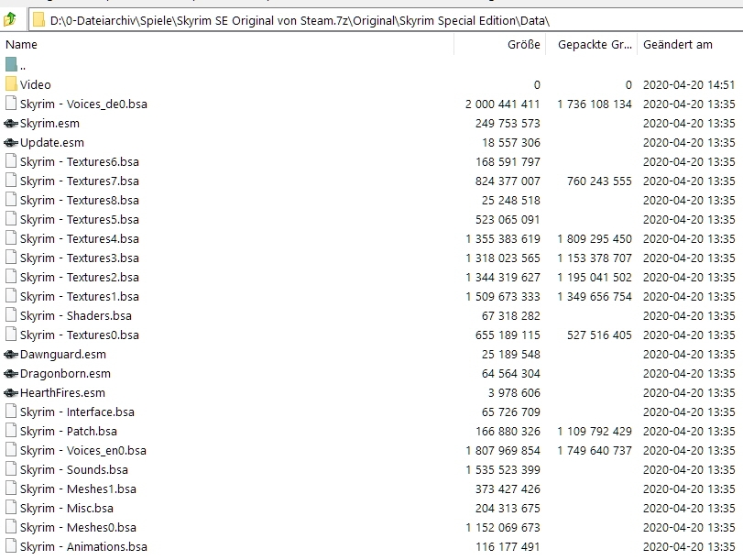Click the Dragonborn.esm file icon
Image resolution: width=743 pixels, height=560 pixels.
pyautogui.click(x=11, y=374)
